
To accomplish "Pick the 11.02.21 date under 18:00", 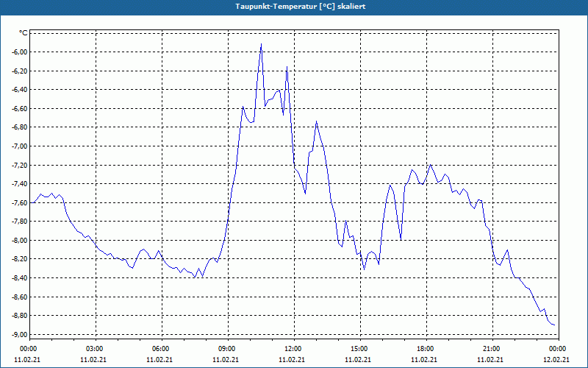I will pyautogui.click(x=424, y=359).
